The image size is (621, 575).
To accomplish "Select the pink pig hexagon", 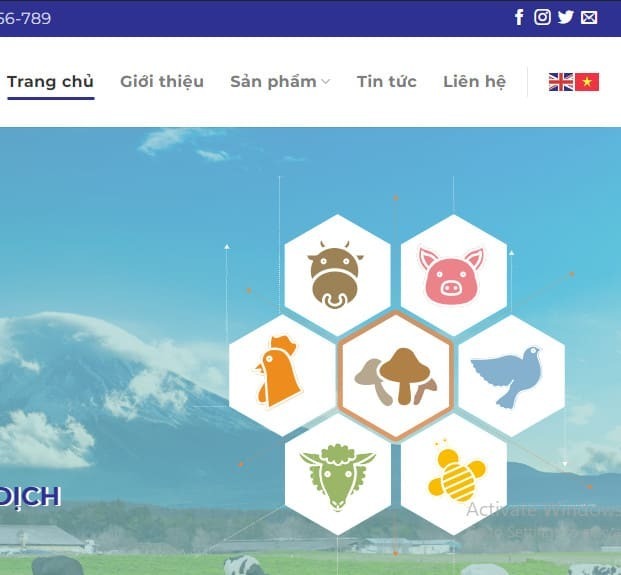I will (453, 275).
